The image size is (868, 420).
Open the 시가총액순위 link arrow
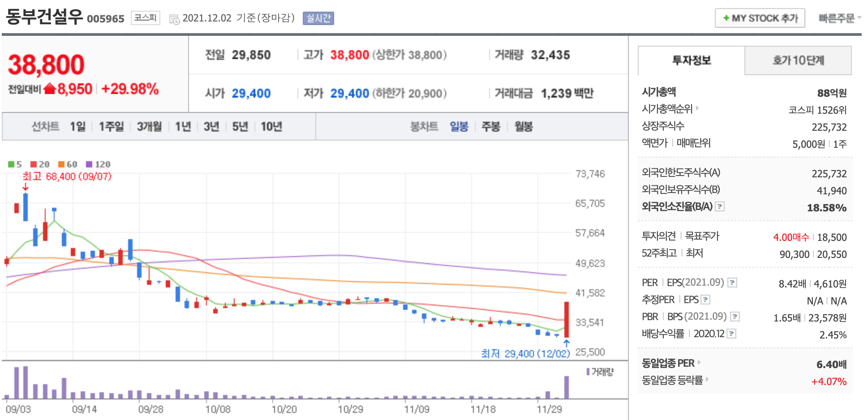tap(697, 108)
